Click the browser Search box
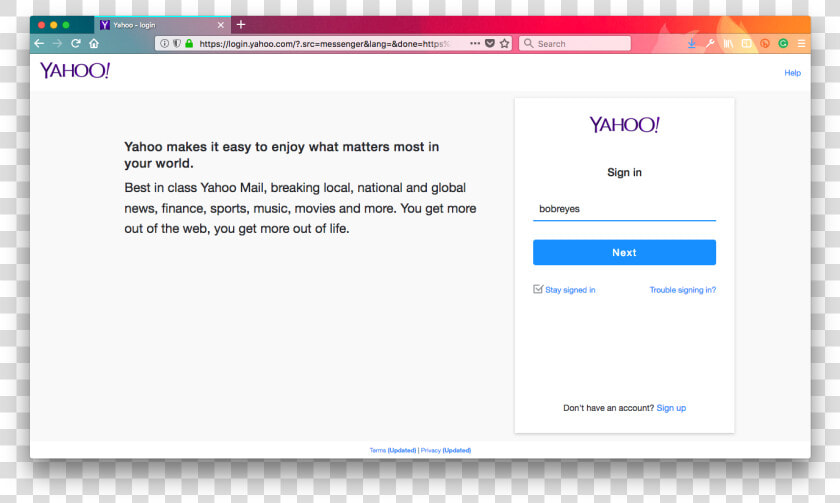 click(574, 43)
